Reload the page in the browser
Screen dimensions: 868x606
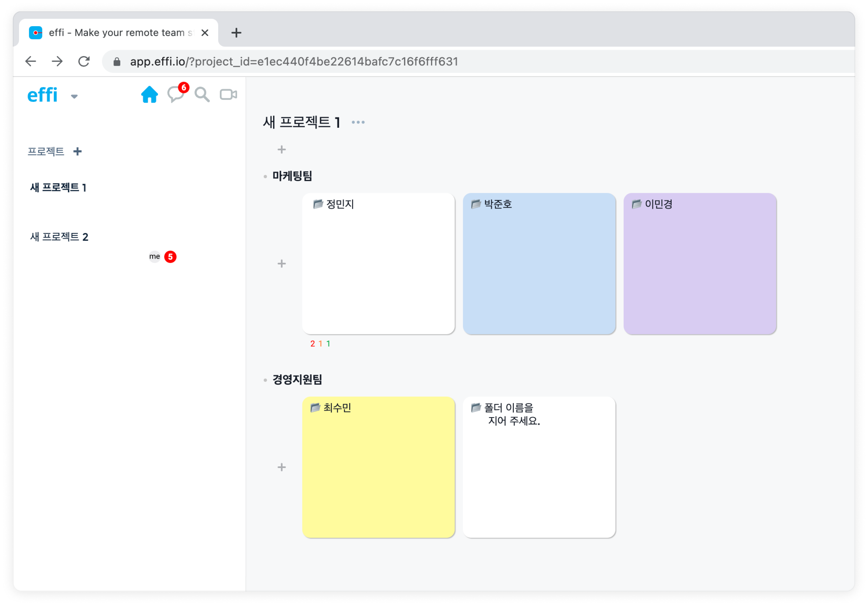[84, 62]
